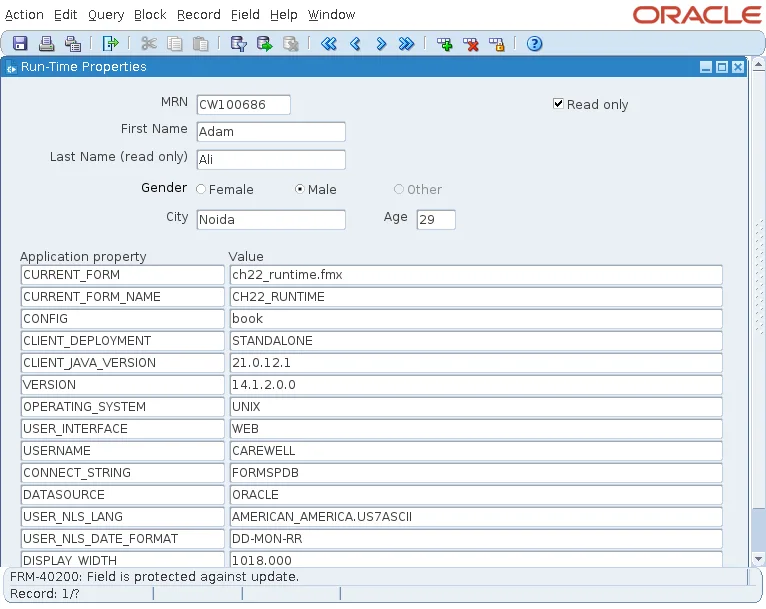
Task: Click the CAREWELL value cell
Action: (476, 451)
